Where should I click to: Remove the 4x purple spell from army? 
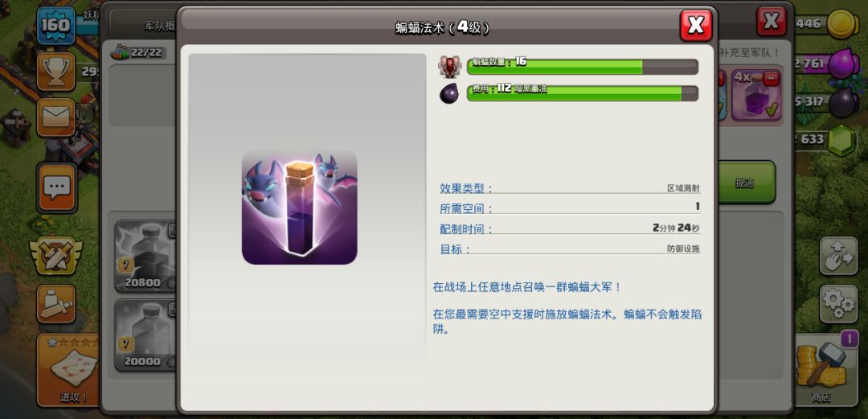pyautogui.click(x=770, y=78)
